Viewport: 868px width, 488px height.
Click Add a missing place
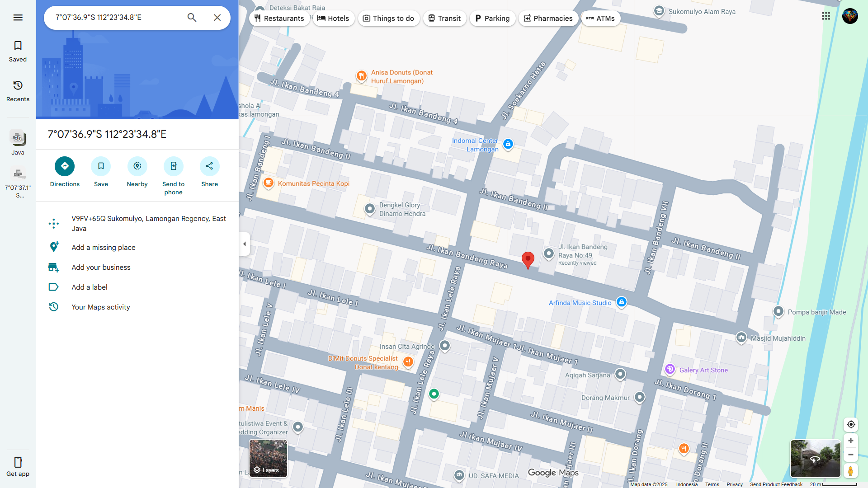pos(104,248)
